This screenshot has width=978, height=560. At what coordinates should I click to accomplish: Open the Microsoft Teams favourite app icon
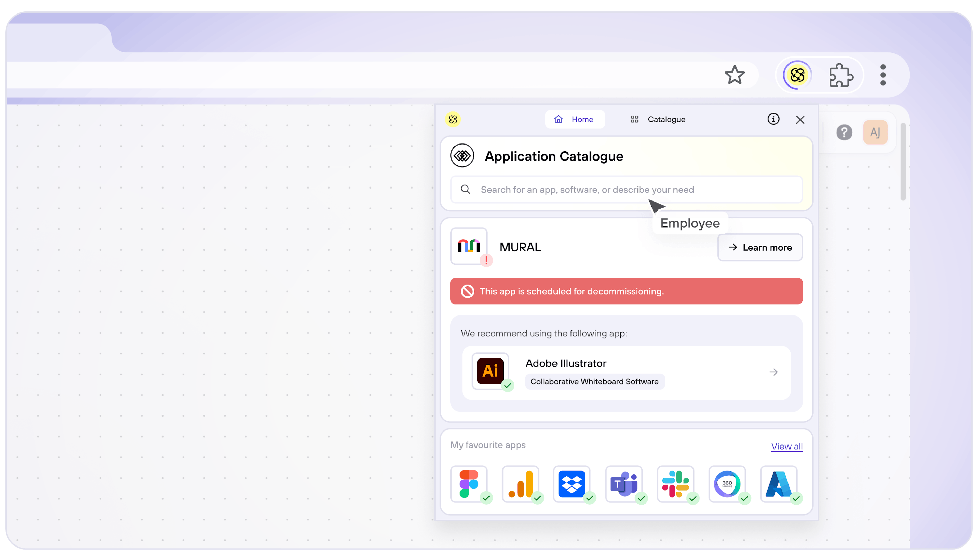[x=623, y=484]
